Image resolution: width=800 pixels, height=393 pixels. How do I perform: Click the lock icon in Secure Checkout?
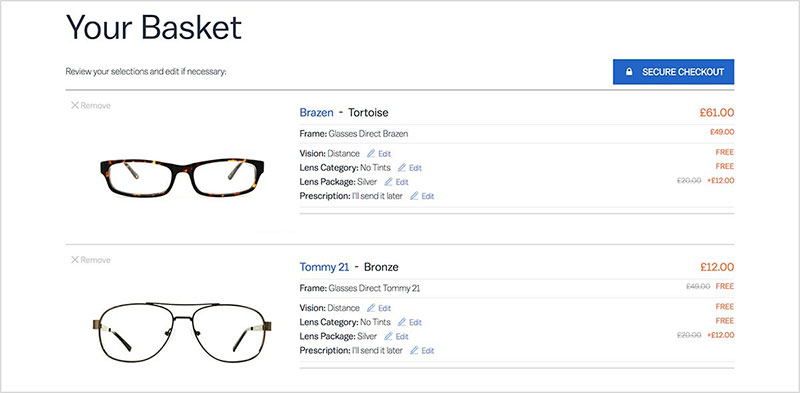629,72
